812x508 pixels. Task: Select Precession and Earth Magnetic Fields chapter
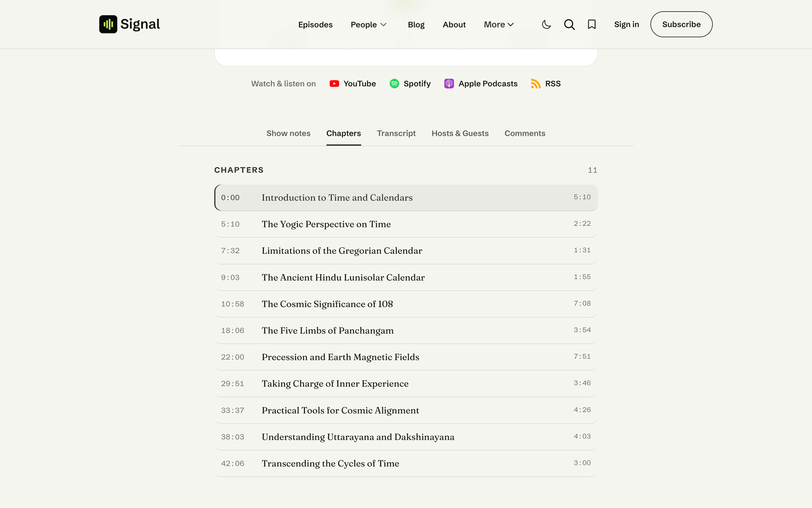[406, 357]
